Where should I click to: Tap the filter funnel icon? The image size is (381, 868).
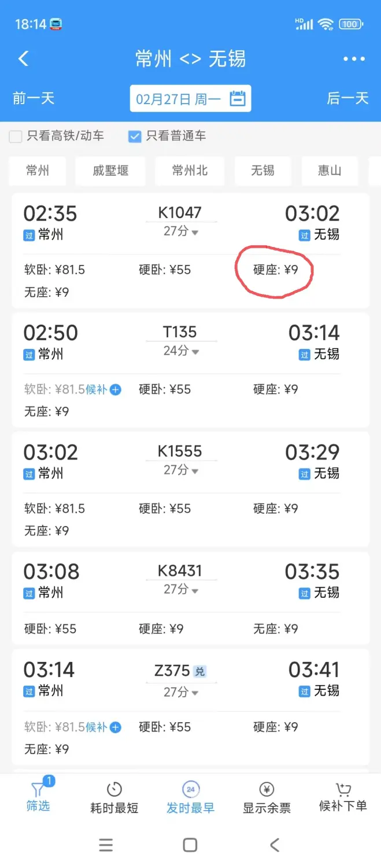pos(38,789)
